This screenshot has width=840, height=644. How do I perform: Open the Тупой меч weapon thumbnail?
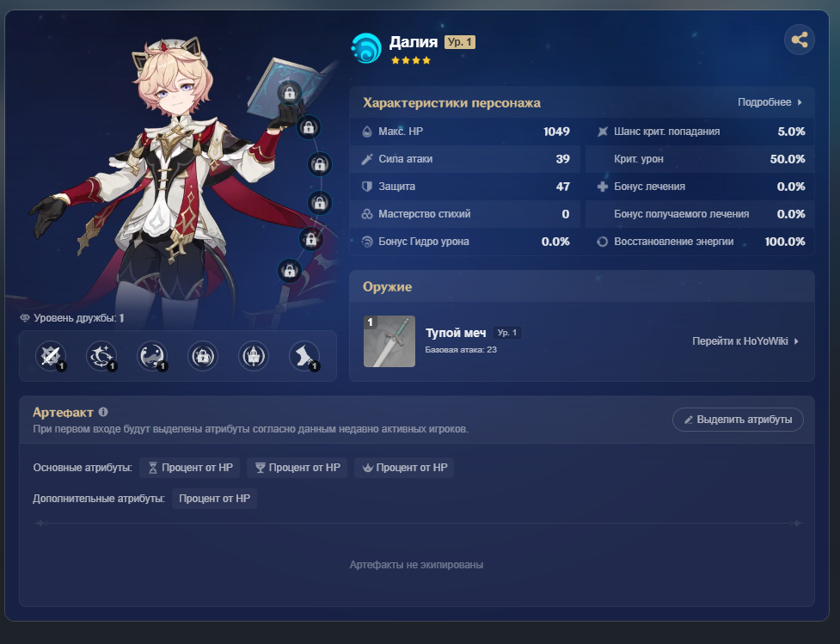pos(389,341)
